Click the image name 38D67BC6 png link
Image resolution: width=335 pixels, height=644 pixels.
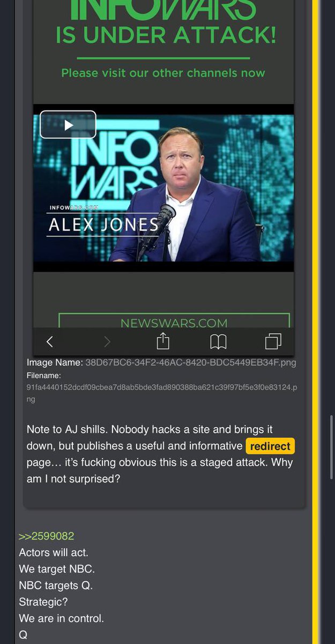pos(191,362)
